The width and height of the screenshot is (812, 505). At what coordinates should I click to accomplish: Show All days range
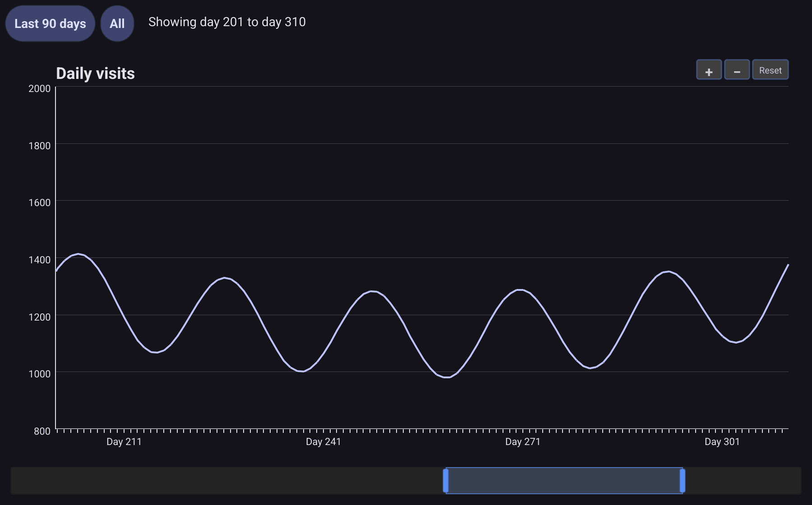point(117,23)
